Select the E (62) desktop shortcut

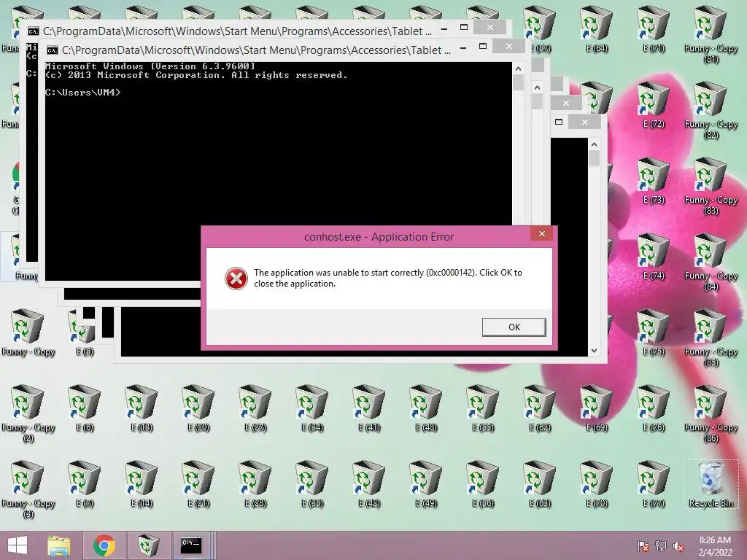pos(540,408)
